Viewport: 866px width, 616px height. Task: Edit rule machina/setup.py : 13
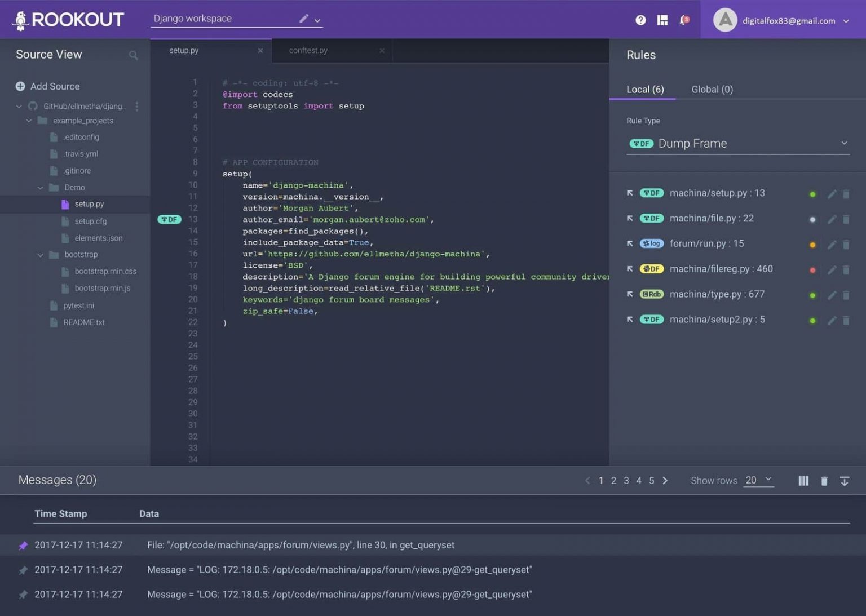click(832, 194)
